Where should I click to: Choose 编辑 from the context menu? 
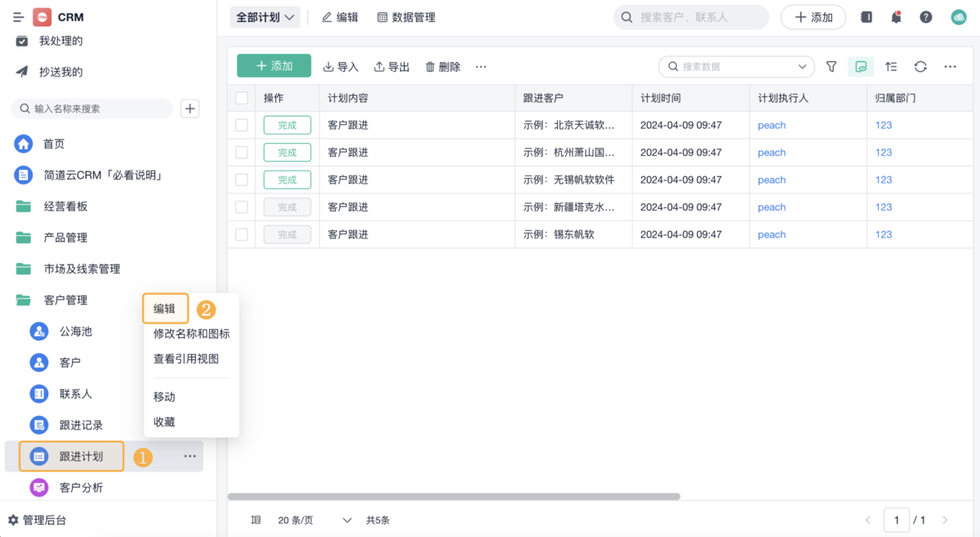[x=165, y=308]
